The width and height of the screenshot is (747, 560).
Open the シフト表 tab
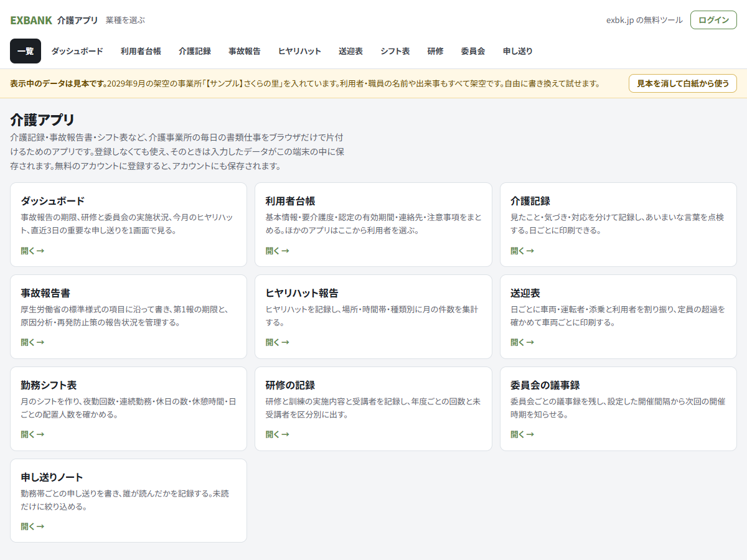(x=395, y=51)
